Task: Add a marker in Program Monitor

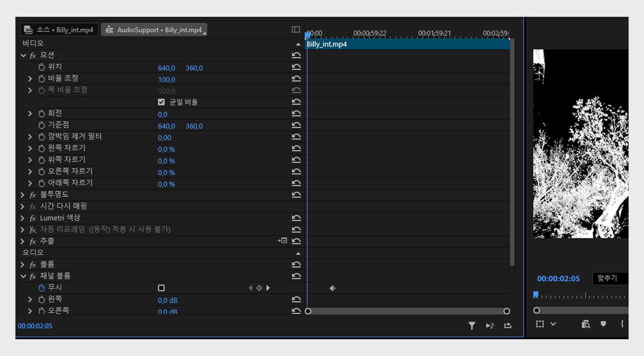Action: click(603, 324)
